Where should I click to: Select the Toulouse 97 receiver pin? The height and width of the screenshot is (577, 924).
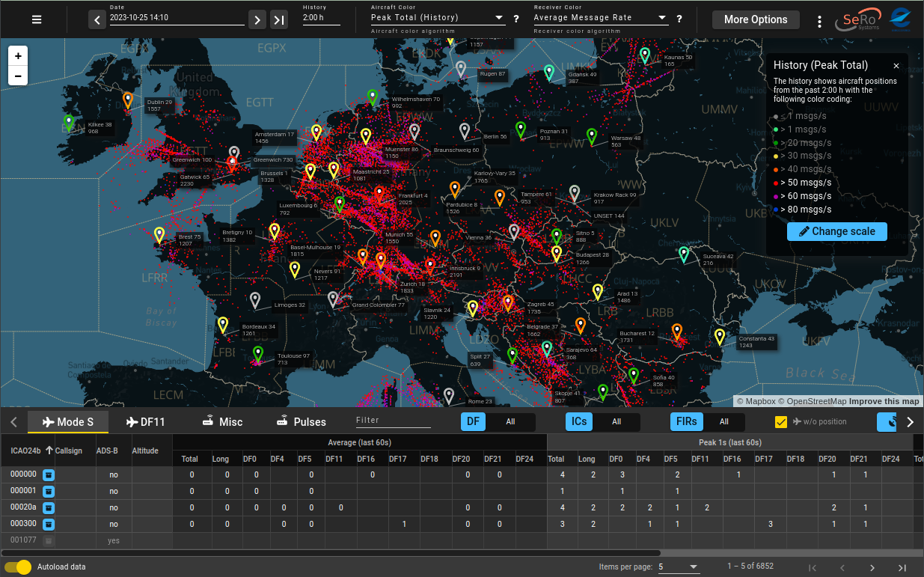point(258,354)
